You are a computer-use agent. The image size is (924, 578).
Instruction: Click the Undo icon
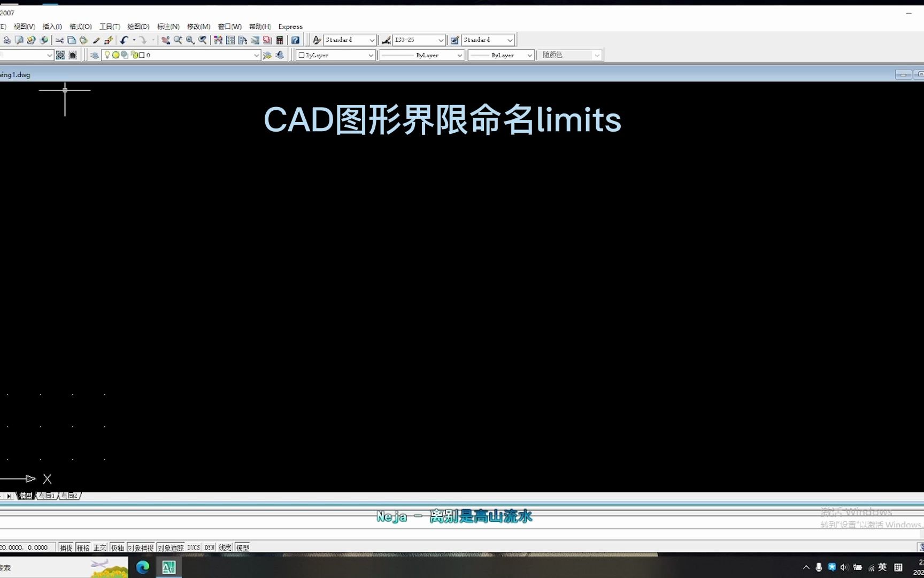(124, 40)
